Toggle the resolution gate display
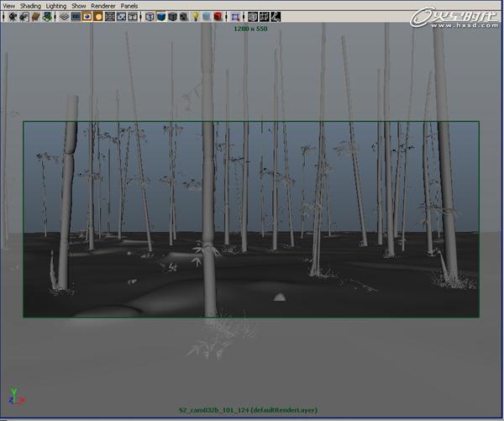Image resolution: width=504 pixels, height=421 pixels. click(87, 16)
